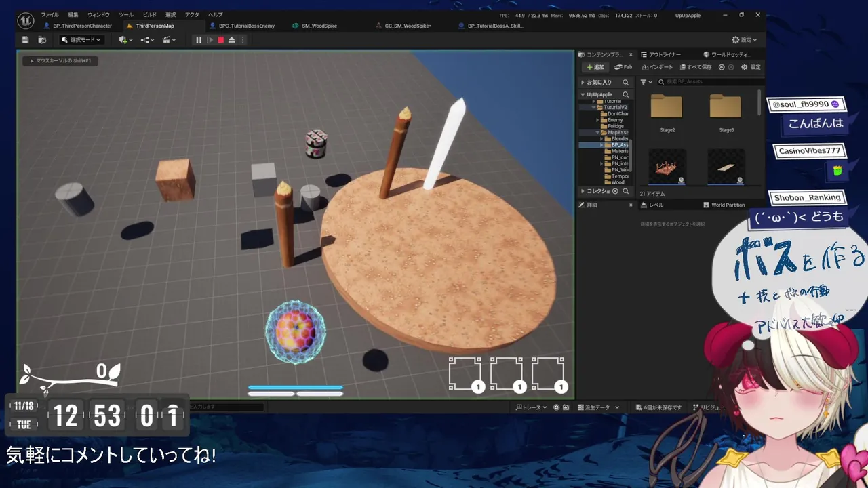This screenshot has width=868, height=488.
Task: Switch to the BPC_TutorialBossEnemy tab
Action: 242,26
